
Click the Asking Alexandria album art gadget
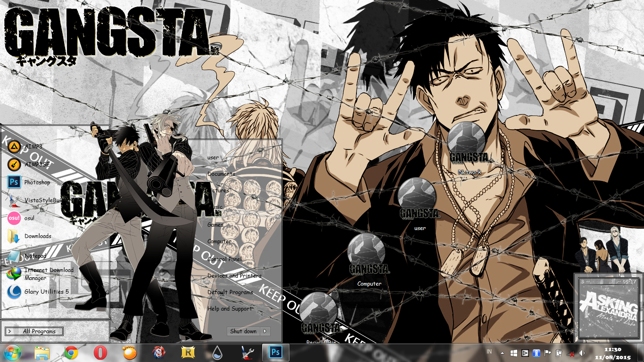click(x=608, y=308)
